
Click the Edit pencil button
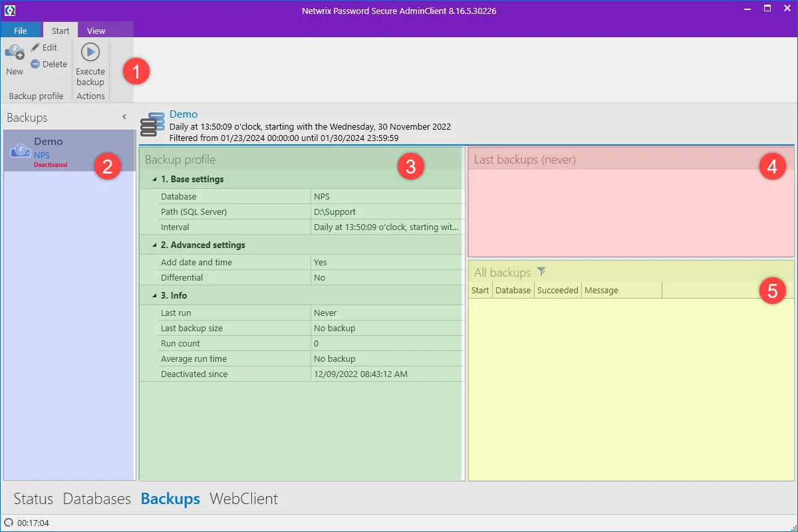pyautogui.click(x=44, y=48)
